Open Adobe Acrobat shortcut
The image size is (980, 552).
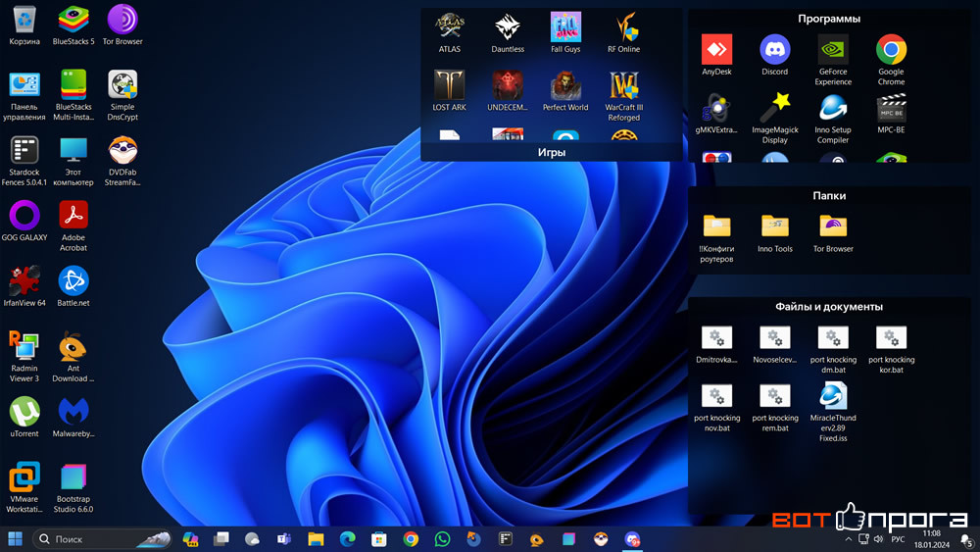pyautogui.click(x=73, y=226)
